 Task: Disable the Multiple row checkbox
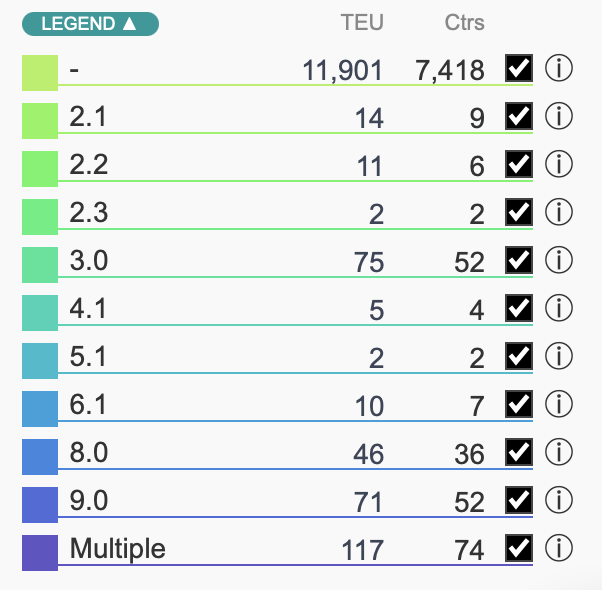(519, 549)
